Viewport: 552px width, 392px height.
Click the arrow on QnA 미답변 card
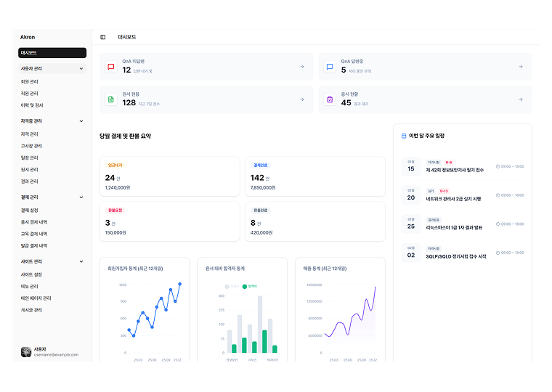click(301, 67)
